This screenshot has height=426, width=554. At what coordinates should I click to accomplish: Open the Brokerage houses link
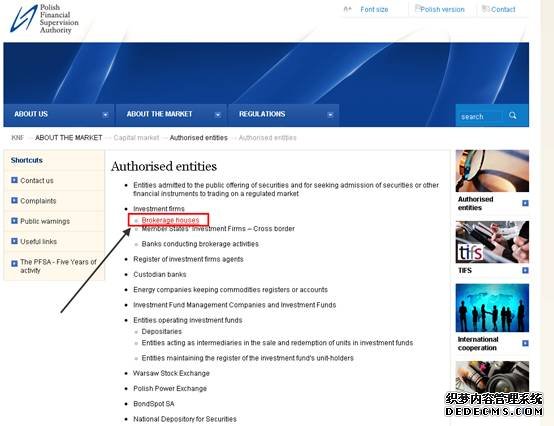coord(170,220)
